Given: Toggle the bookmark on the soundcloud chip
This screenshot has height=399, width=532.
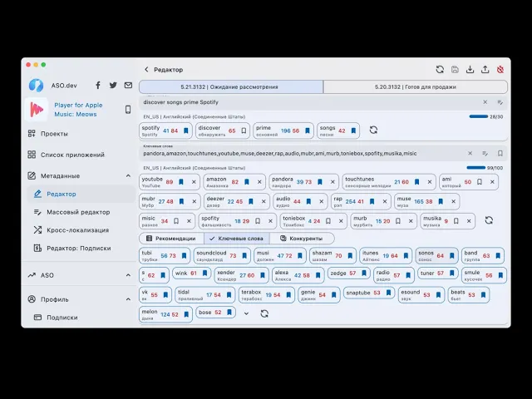Looking at the screenshot, I should click(244, 255).
